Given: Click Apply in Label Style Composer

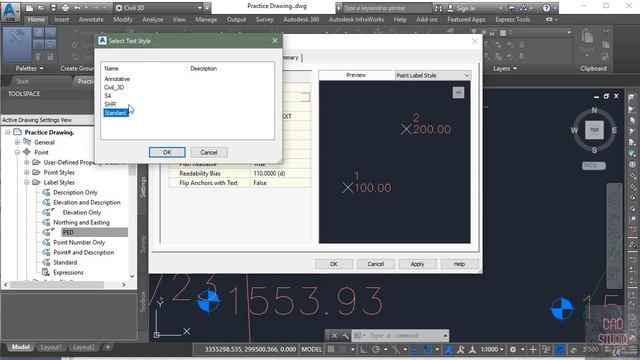Looking at the screenshot, I should point(417,264).
